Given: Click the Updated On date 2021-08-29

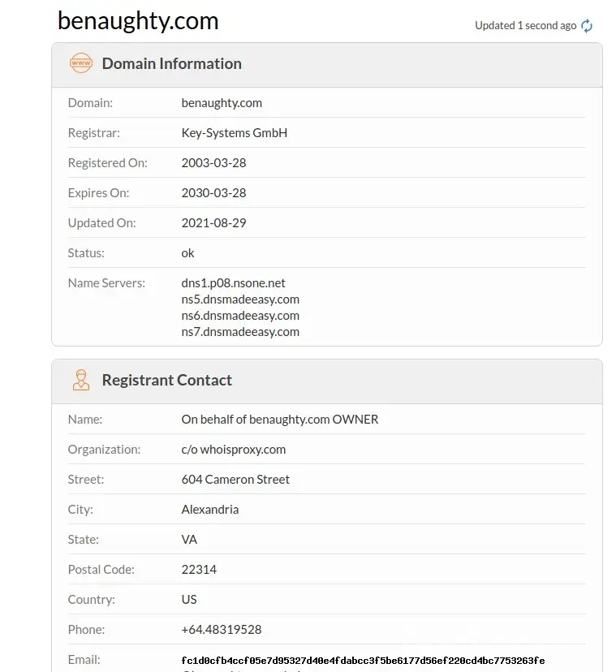Looking at the screenshot, I should (213, 223).
